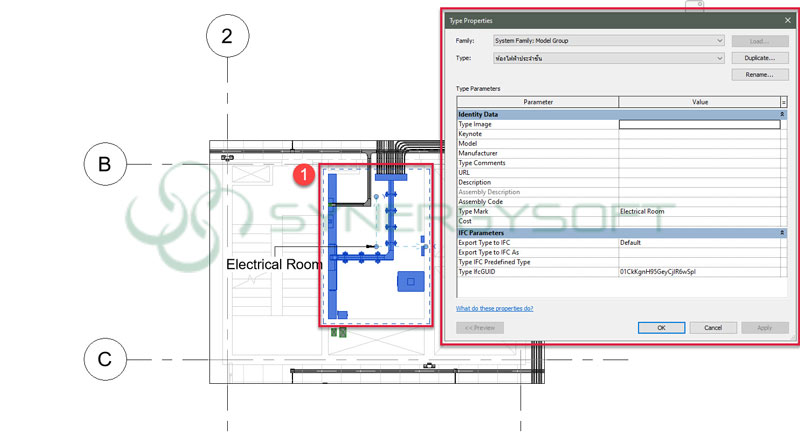Select the blue square equipment in the room
This screenshot has height=432, width=800.
pos(408,282)
